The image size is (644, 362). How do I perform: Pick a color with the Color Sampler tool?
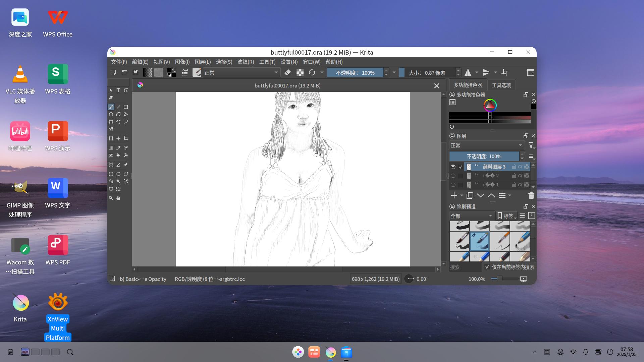[118, 148]
